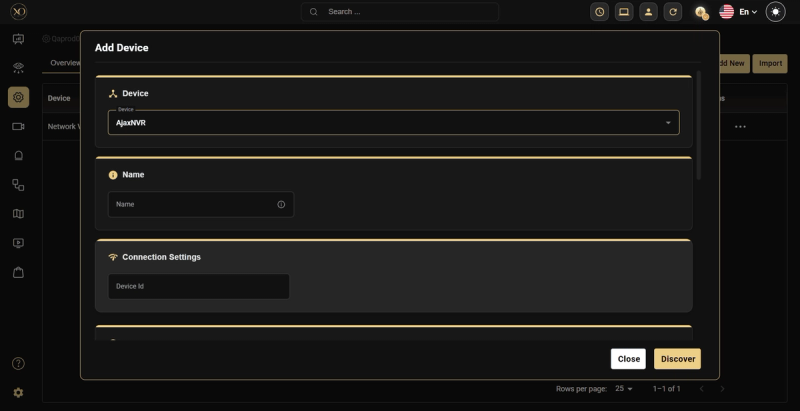This screenshot has height=411, width=800.
Task: Toggle light mode with sun icon
Action: [776, 12]
